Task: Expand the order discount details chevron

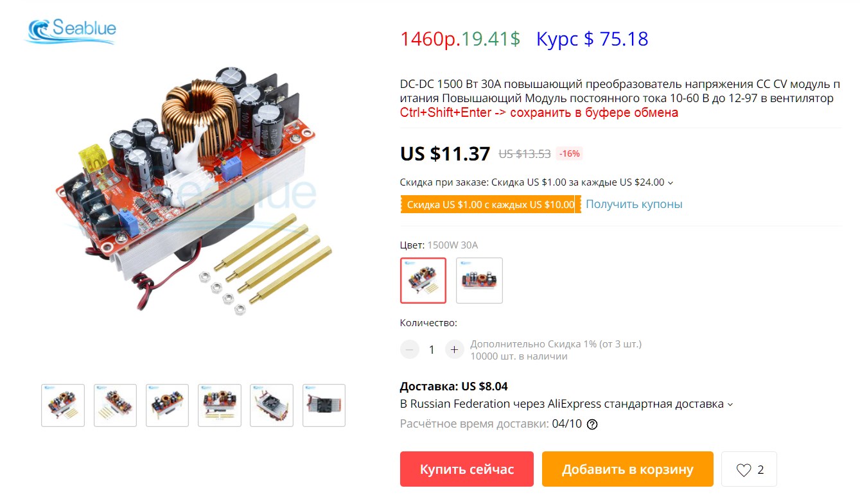Action: 671,183
